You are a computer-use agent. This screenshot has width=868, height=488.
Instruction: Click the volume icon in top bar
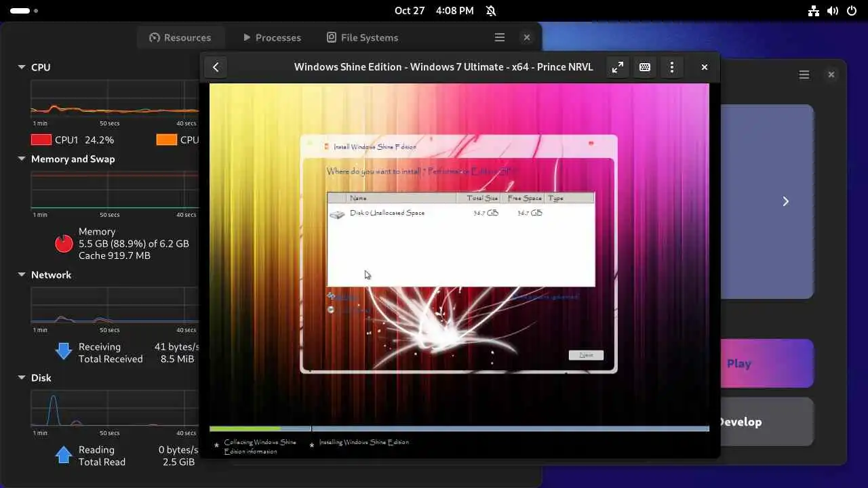point(833,11)
